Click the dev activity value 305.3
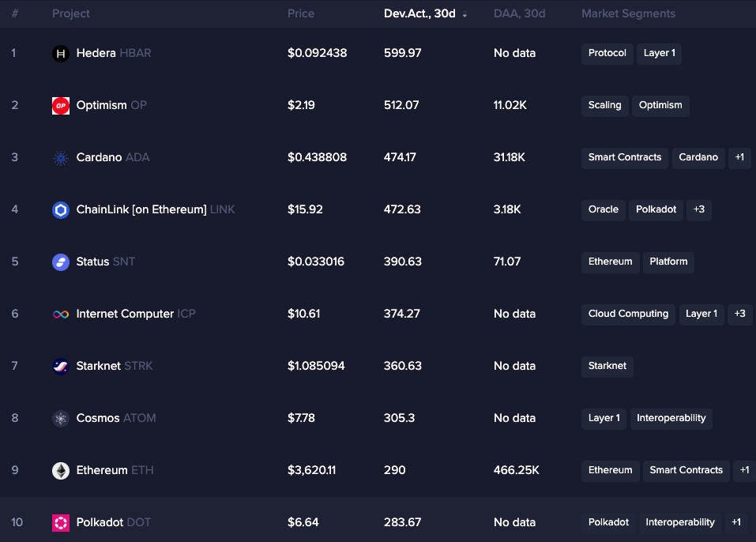756x542 pixels. [x=399, y=418]
